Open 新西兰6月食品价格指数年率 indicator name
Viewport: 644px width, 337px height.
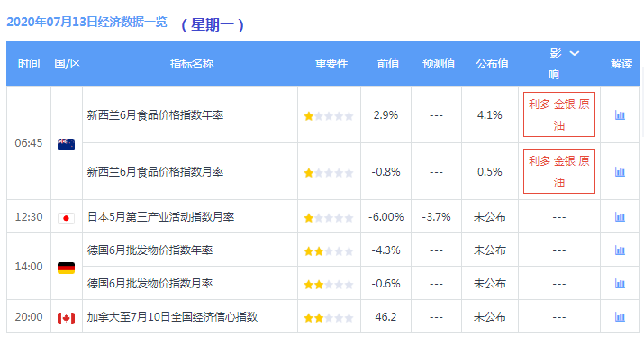click(155, 115)
